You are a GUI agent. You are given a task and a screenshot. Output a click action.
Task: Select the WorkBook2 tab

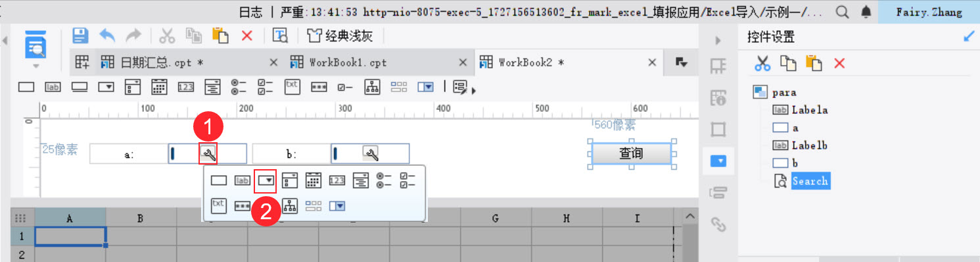tap(522, 63)
